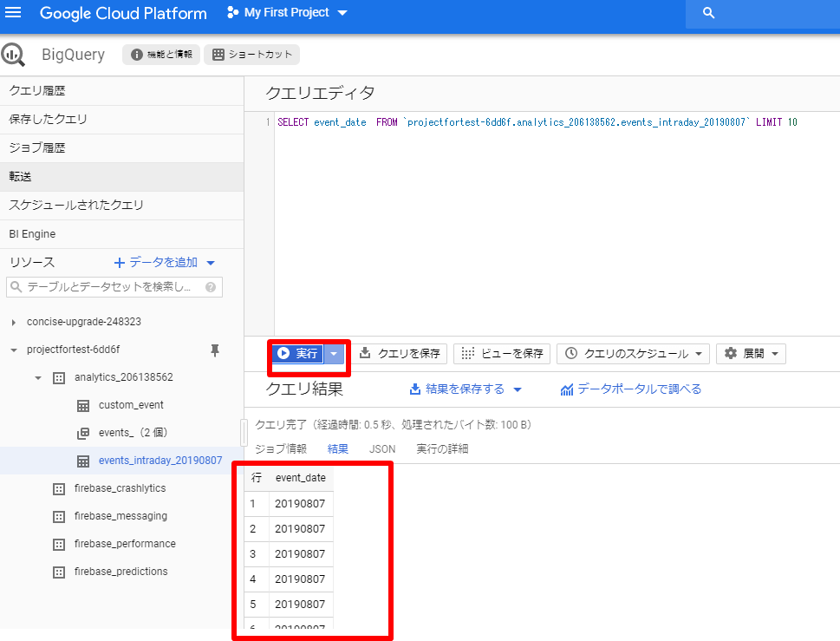Click row 5 event_date value 20190807
Viewport: 840px width, 641px height.
(x=300, y=605)
